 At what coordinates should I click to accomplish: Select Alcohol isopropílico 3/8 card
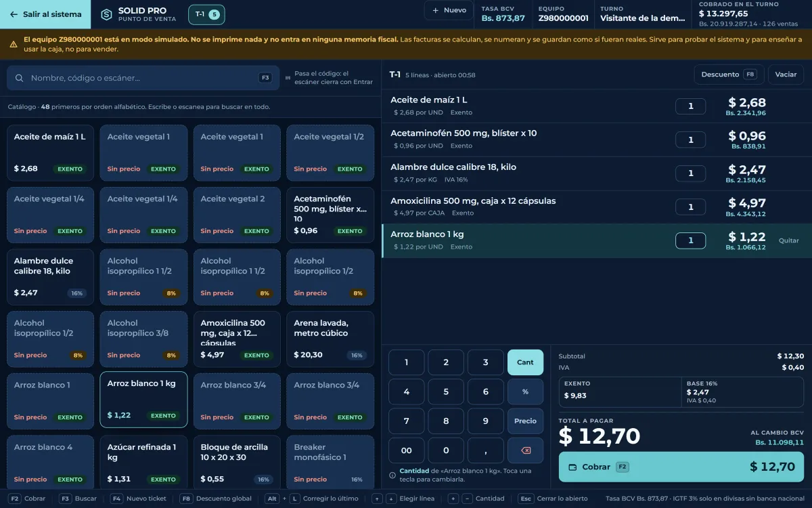click(x=143, y=339)
